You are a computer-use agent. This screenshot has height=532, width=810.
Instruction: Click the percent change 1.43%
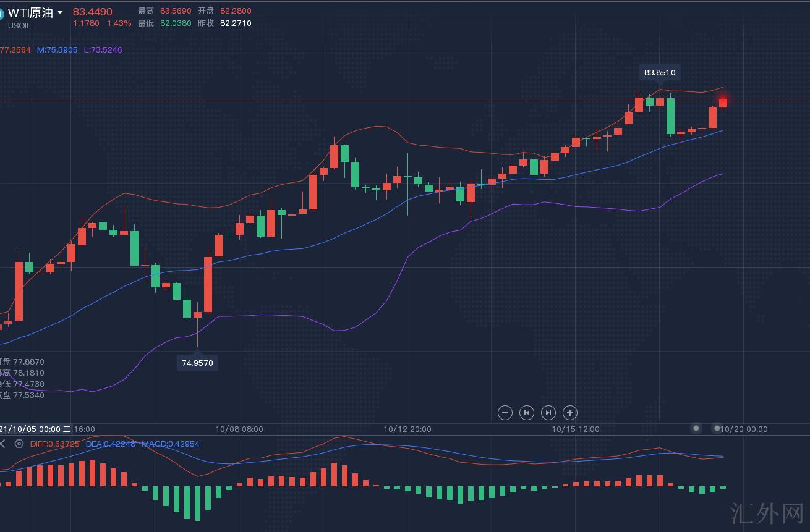[119, 23]
